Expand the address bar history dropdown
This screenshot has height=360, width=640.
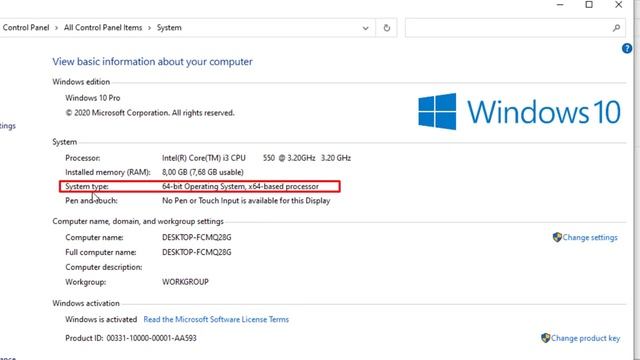click(365, 28)
